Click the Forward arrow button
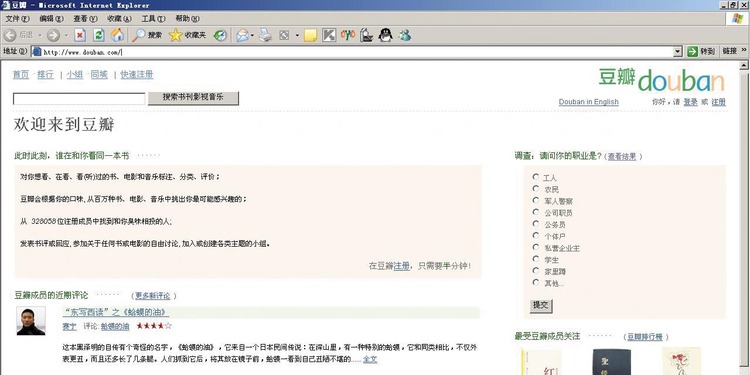The image size is (750, 375). [53, 35]
